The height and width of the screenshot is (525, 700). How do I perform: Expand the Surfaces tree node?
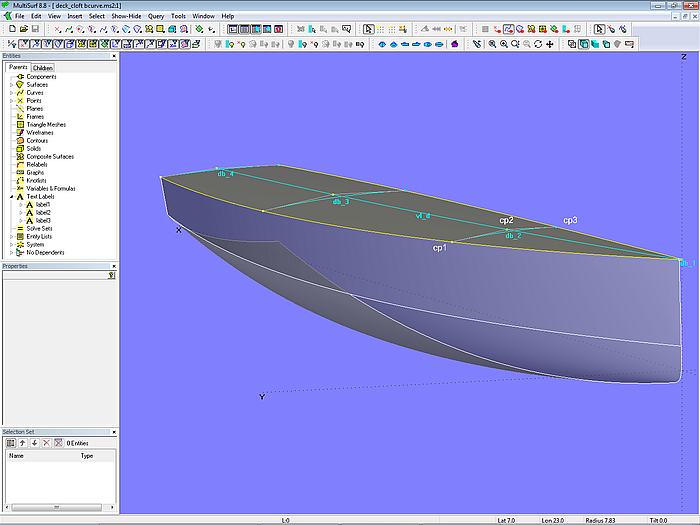(11, 85)
